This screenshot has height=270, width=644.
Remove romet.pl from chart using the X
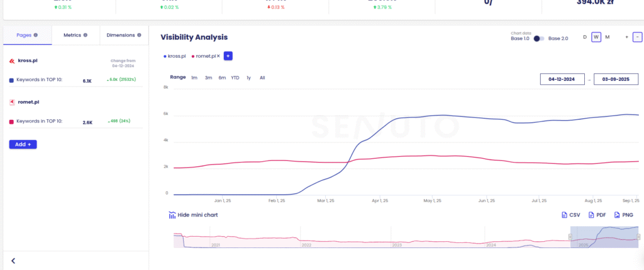pyautogui.click(x=218, y=56)
